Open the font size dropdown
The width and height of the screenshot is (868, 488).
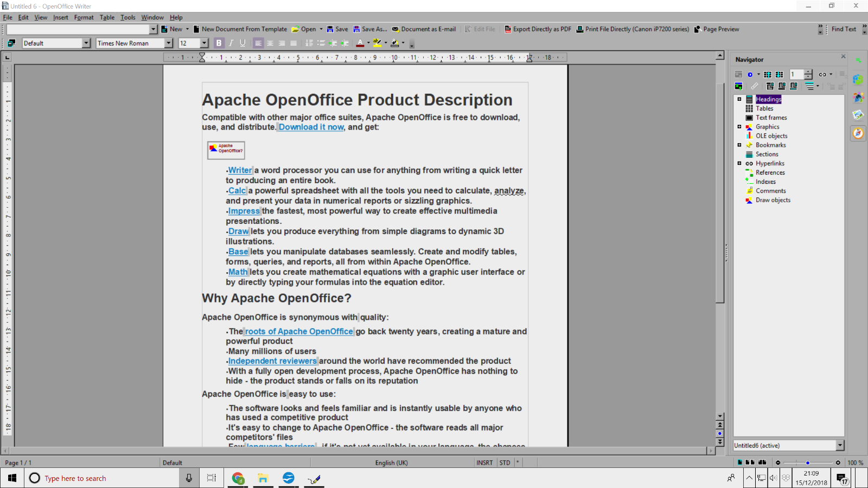[204, 43]
